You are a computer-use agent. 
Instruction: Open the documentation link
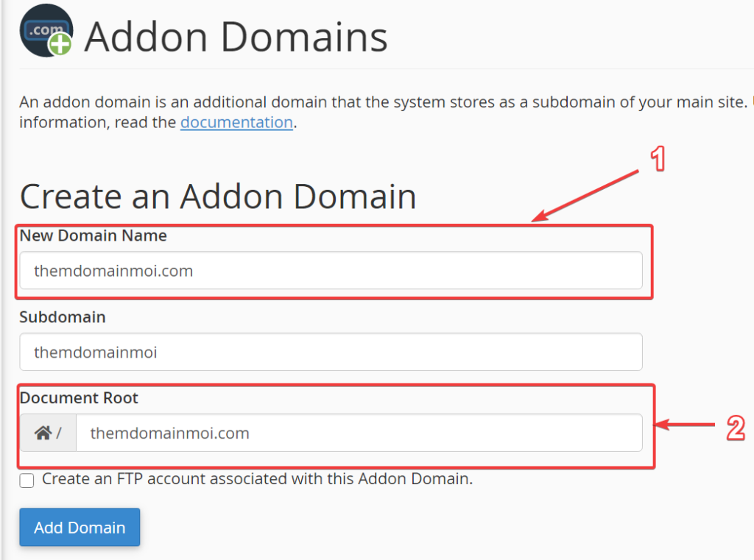click(236, 122)
